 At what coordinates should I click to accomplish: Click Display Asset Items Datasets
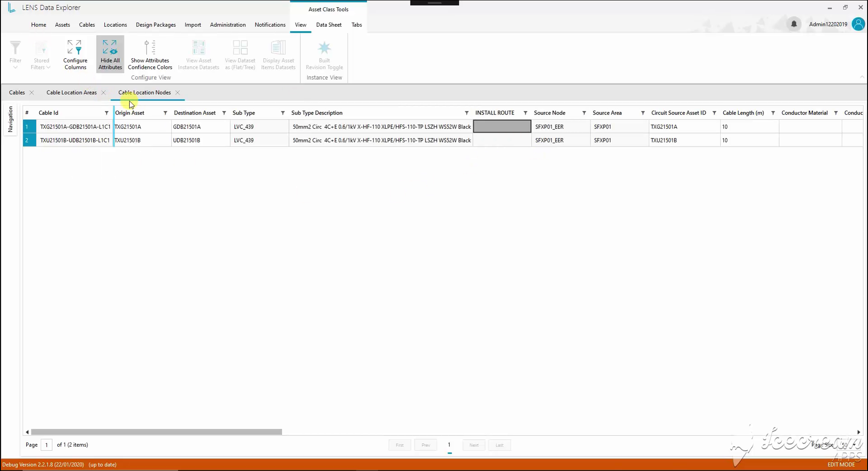point(278,54)
